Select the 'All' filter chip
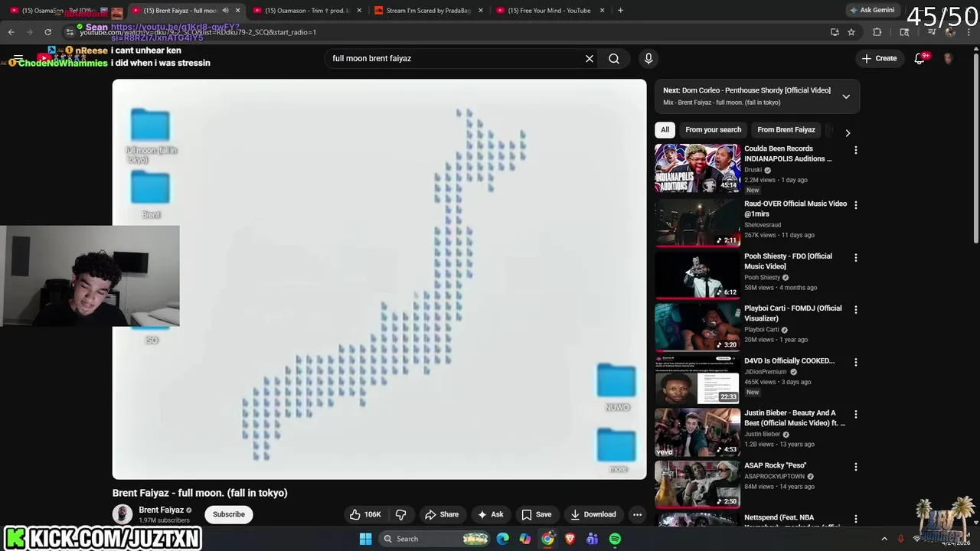This screenshot has height=551, width=980. coord(665,130)
